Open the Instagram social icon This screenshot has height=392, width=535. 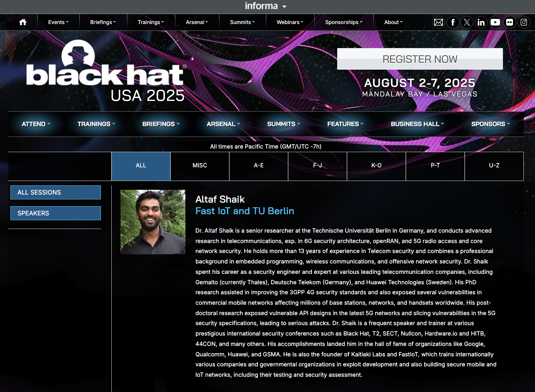point(524,22)
